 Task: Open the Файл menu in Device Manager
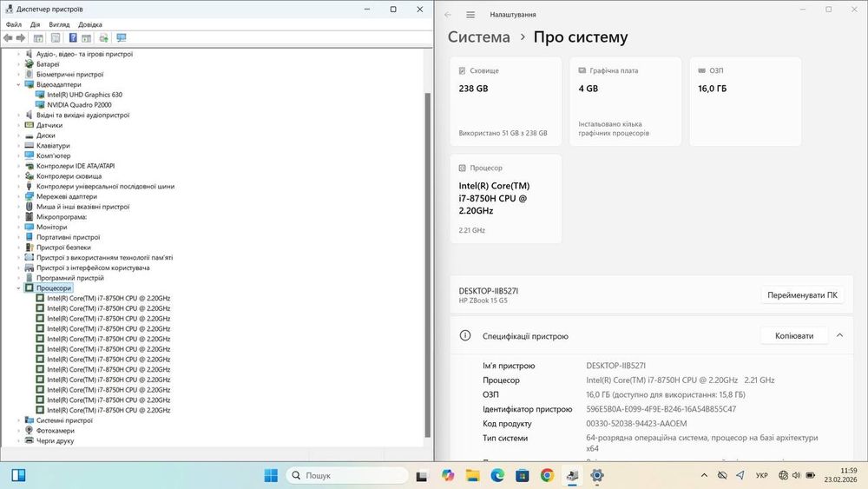click(14, 24)
